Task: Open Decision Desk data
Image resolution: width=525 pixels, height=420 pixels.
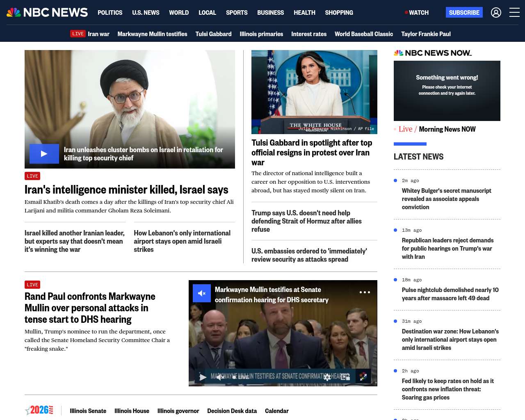Action: click(x=232, y=411)
